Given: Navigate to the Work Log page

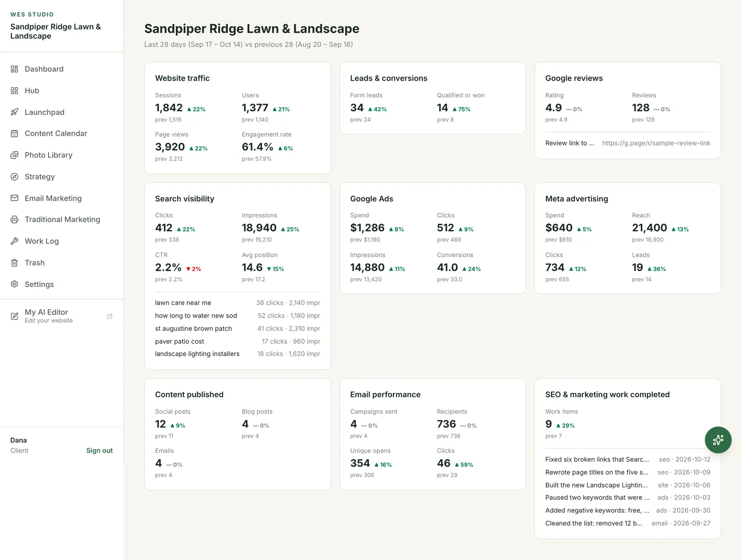Looking at the screenshot, I should (62, 241).
